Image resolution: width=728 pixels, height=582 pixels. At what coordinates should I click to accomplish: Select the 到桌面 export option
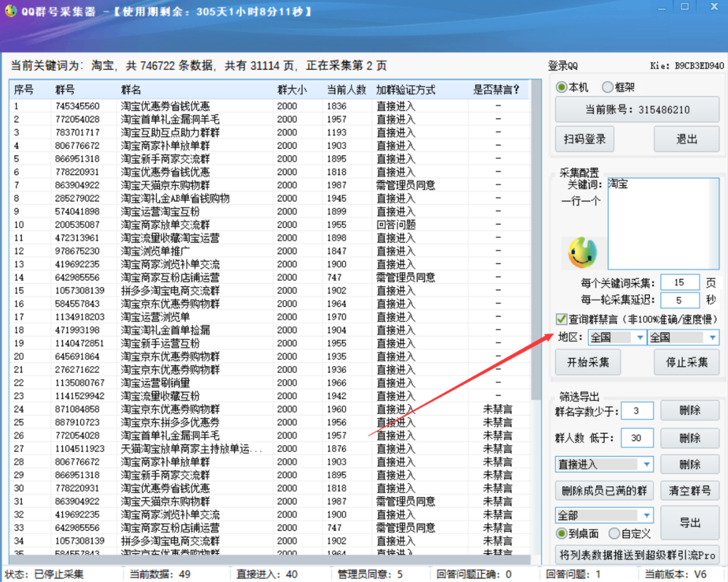[561, 534]
